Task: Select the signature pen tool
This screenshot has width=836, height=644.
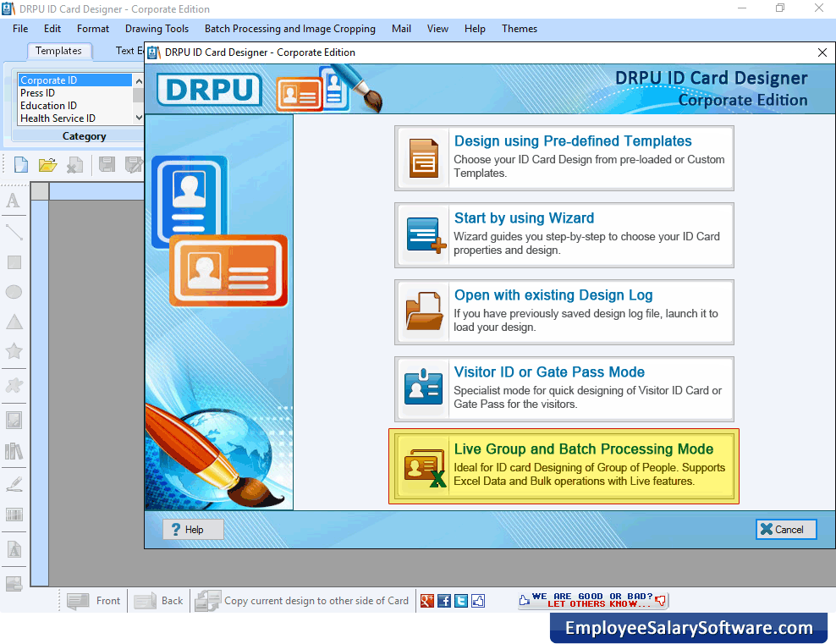Action: pyautogui.click(x=14, y=484)
